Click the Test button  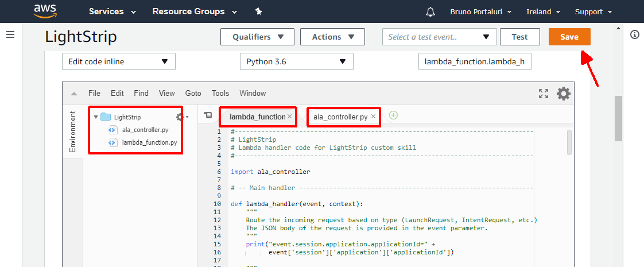pos(519,37)
